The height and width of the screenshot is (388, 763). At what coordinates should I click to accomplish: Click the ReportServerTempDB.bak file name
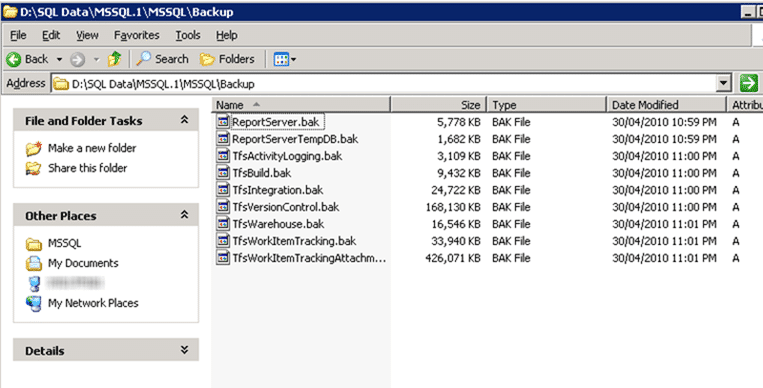pos(295,139)
